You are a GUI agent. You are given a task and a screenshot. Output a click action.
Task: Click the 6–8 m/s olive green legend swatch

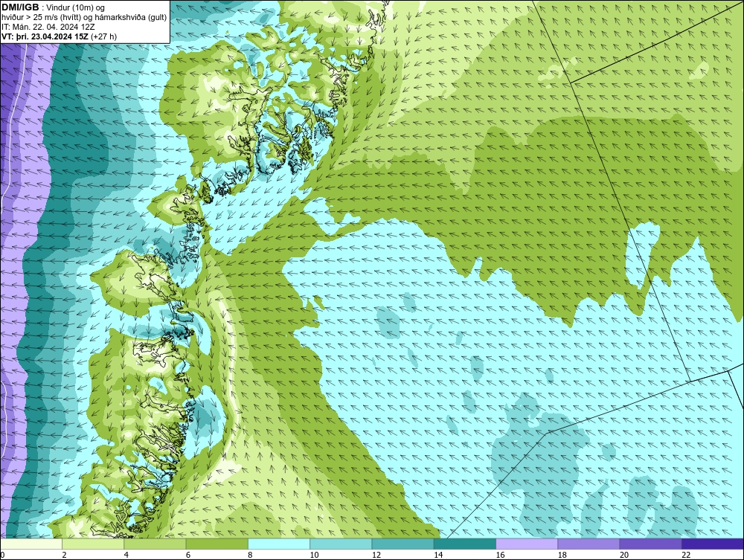(217, 544)
